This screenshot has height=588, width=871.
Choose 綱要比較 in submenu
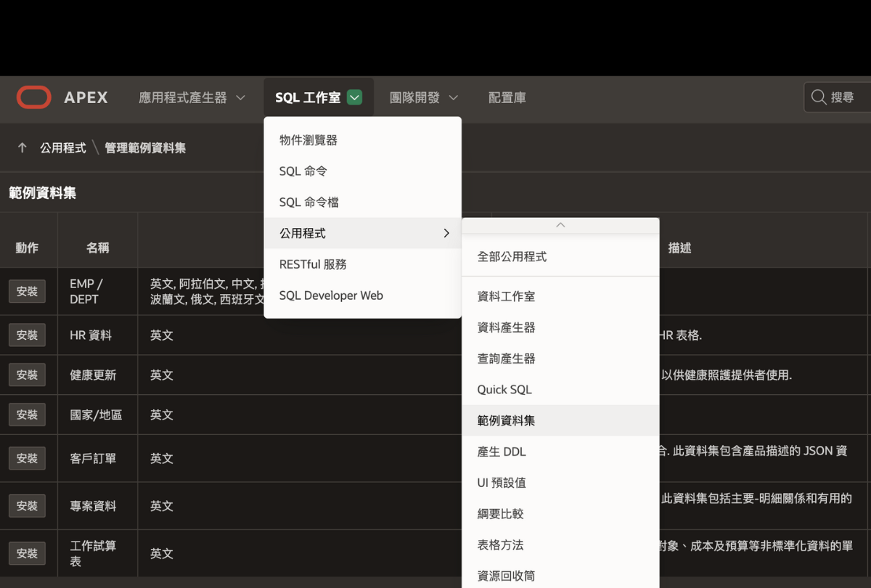560,514
